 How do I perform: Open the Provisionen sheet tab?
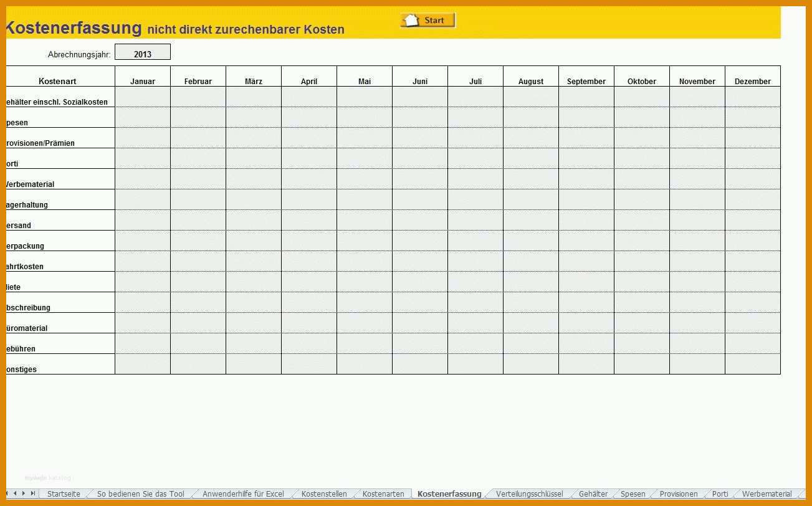(679, 494)
